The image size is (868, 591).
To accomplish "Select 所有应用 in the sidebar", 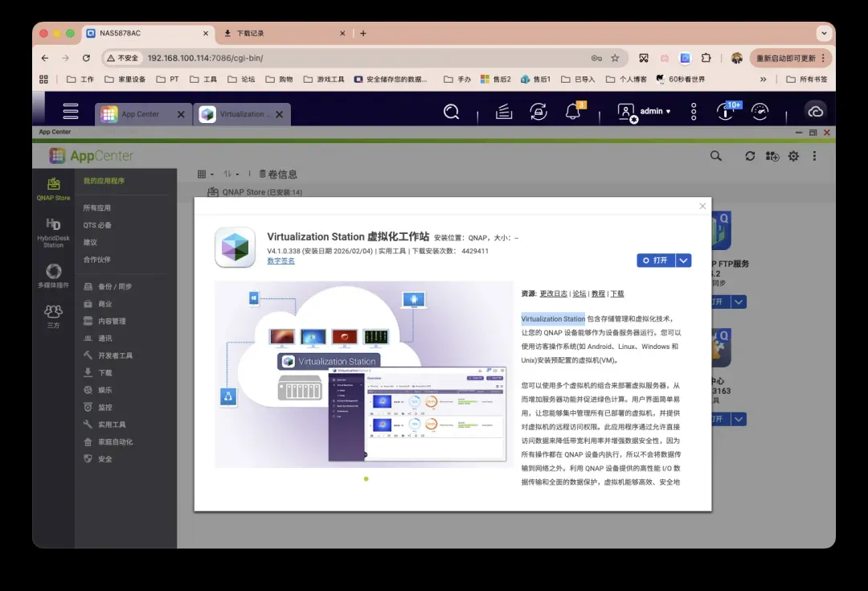I will (x=97, y=207).
